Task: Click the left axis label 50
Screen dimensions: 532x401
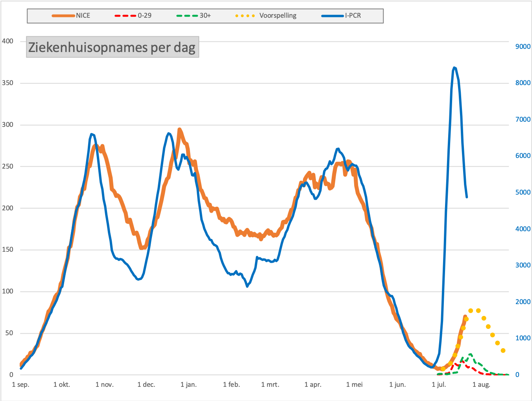Action: coord(9,333)
